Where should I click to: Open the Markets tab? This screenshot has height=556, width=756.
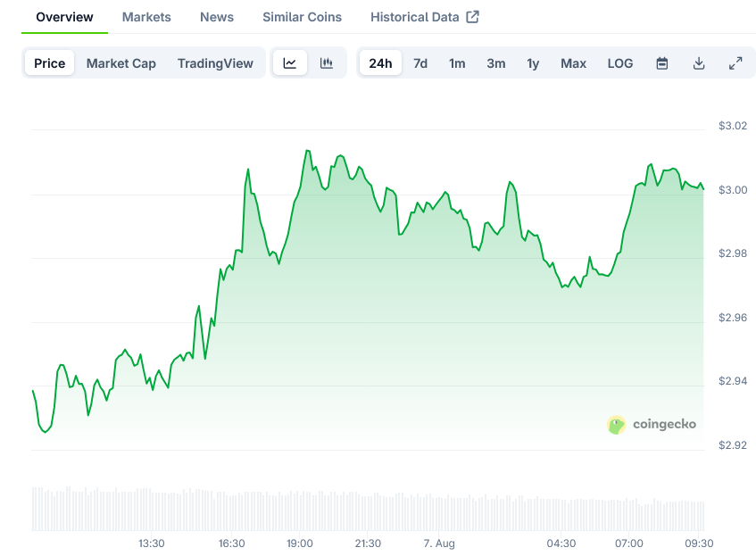(x=146, y=17)
